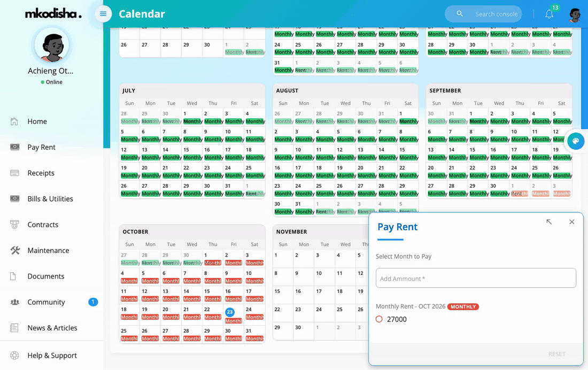Open Documents page label
This screenshot has width=588, height=370.
[46, 276]
